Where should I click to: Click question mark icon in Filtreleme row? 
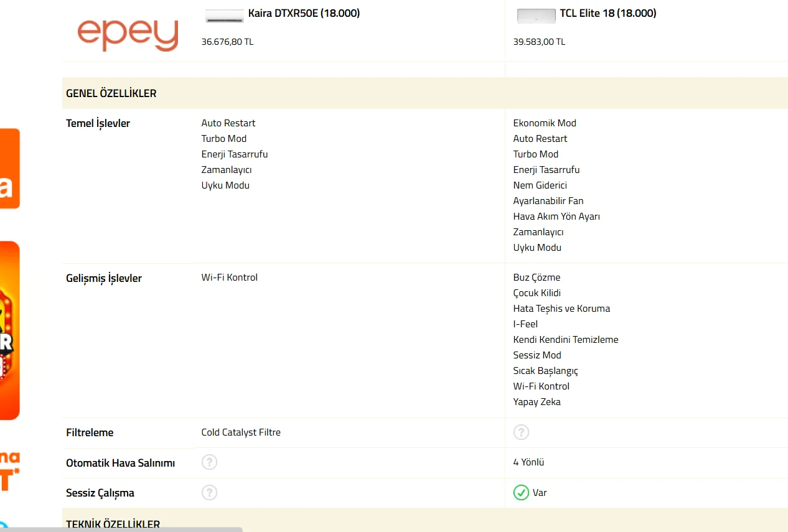tap(521, 432)
